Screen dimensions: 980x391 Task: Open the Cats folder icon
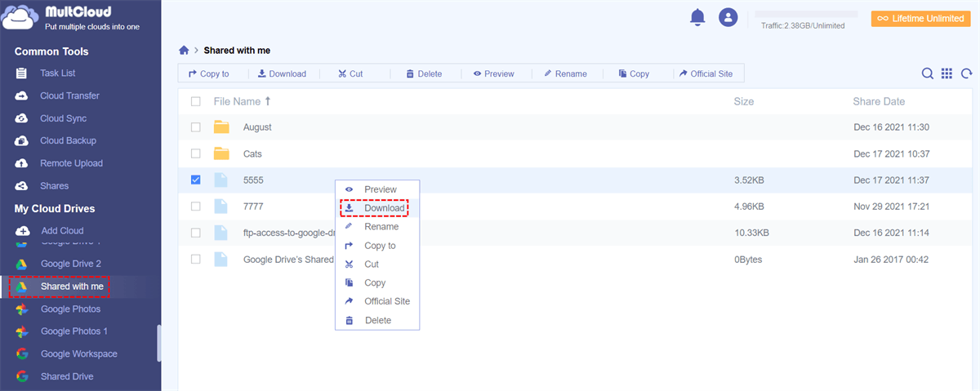coord(221,153)
